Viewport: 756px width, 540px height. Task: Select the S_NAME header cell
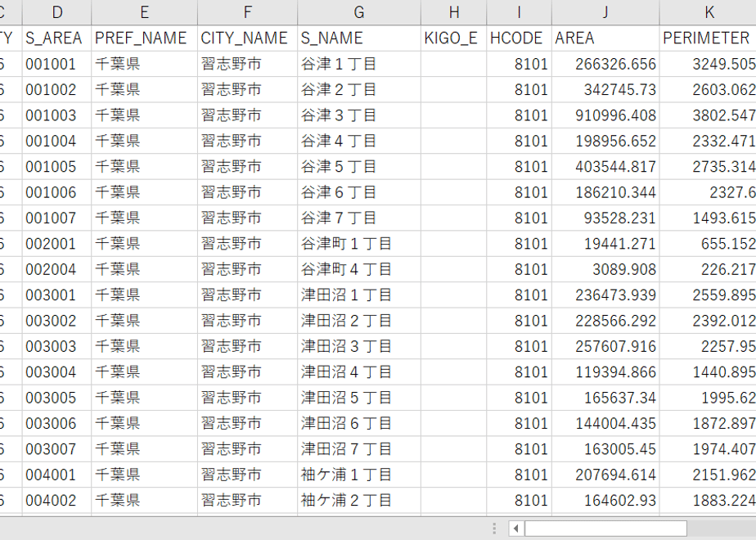359,38
